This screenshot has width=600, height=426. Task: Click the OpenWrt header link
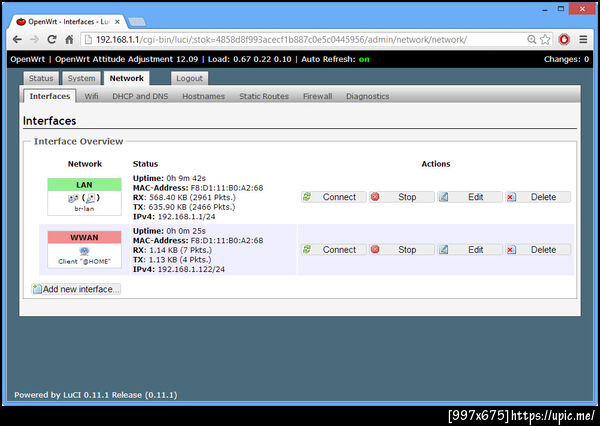tap(28, 59)
